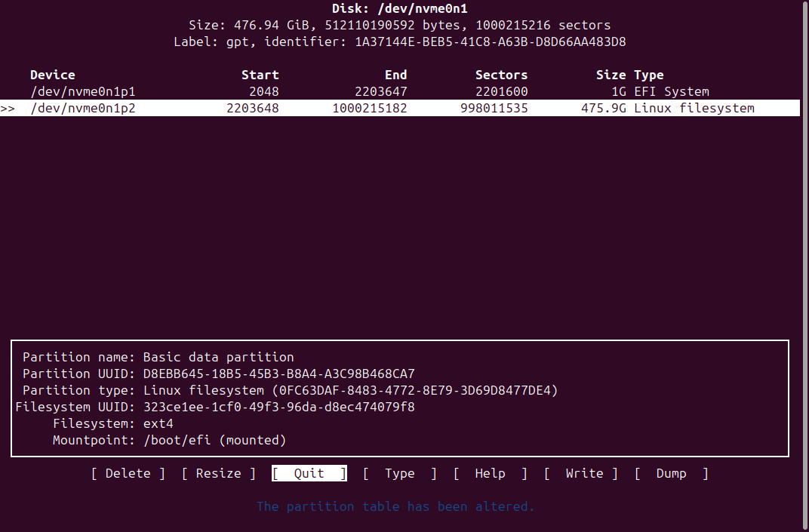Click the Sectors column header
This screenshot has height=532, width=809.
pyautogui.click(x=501, y=75)
